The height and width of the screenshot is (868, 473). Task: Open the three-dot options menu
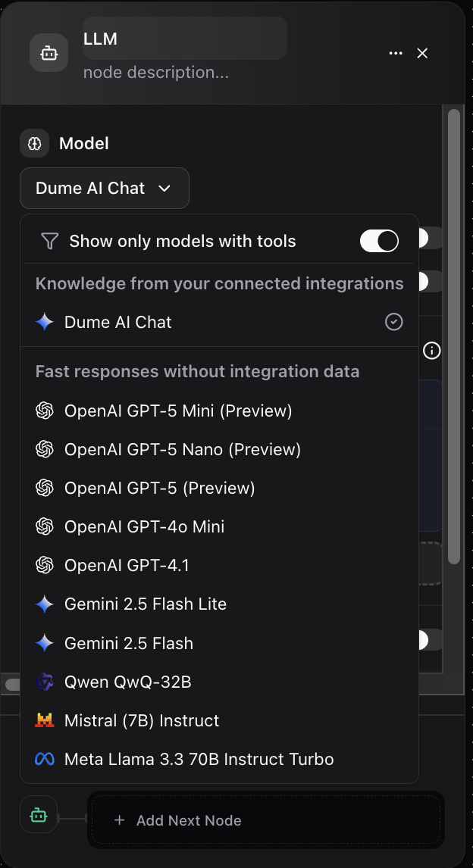tap(395, 53)
